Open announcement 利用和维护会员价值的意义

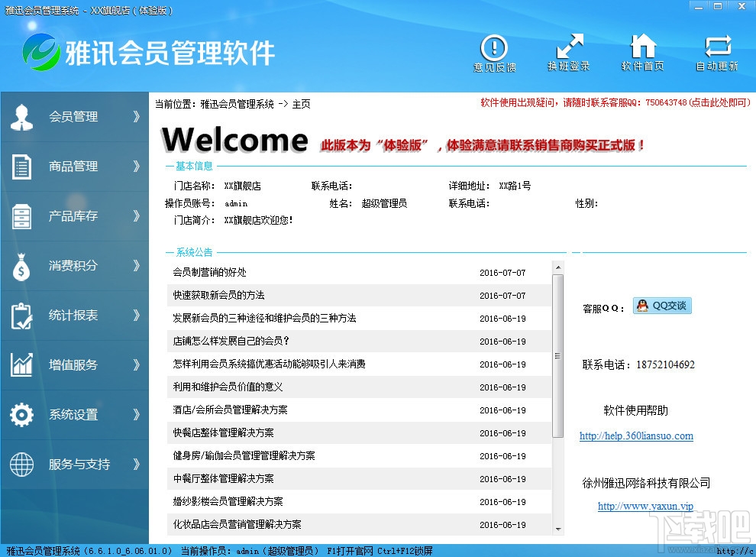point(228,387)
